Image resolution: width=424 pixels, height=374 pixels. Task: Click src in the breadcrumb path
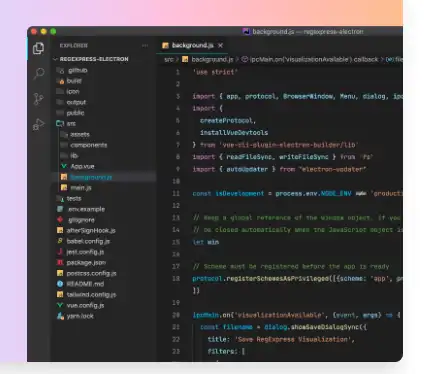(x=169, y=59)
